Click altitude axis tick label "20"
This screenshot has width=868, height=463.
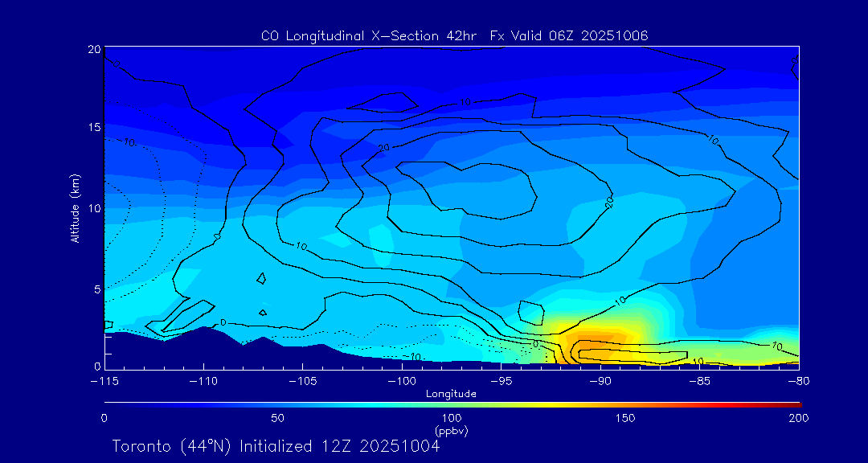pyautogui.click(x=95, y=49)
